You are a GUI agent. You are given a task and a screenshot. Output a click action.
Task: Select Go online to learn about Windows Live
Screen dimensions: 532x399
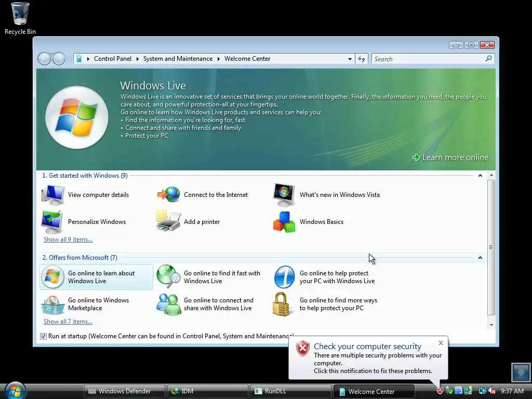(96, 277)
